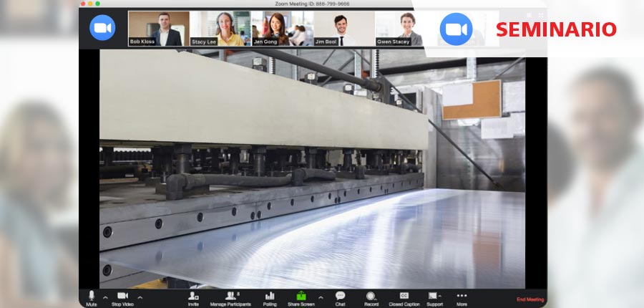Toggle Closed Caption
The height and width of the screenshot is (308, 644).
[404, 297]
